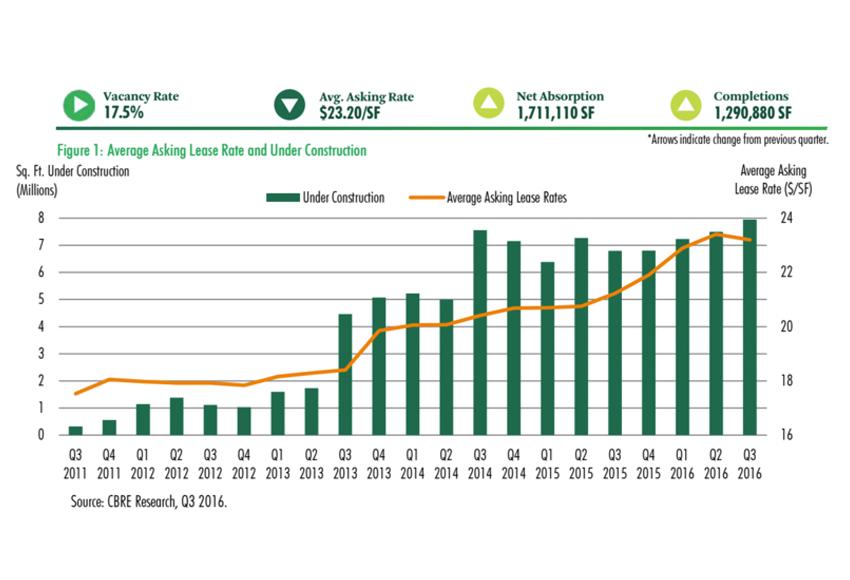The width and height of the screenshot is (850, 580).
Task: Click the Avg. Asking Rate down-arrow icon
Action: (290, 105)
